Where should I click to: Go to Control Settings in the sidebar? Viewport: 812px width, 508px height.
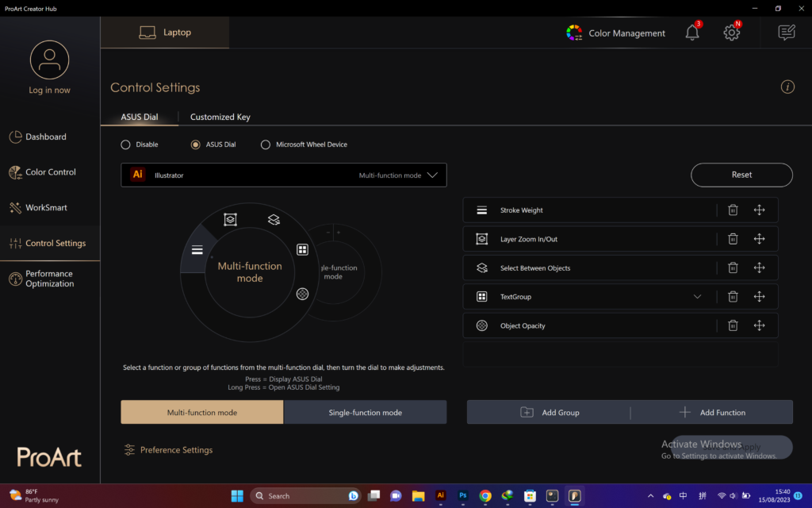50,243
